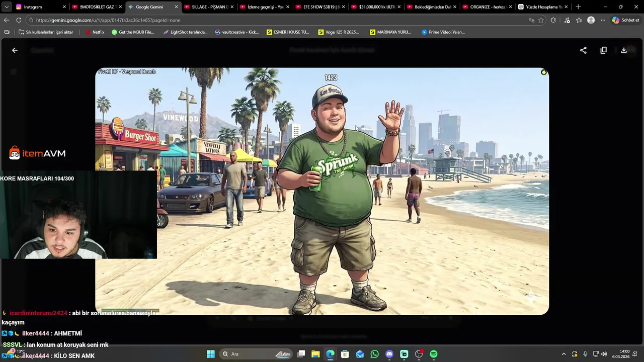This screenshot has width=644, height=362.
Task: Open Outlook mail from taskbar
Action: coord(360,354)
